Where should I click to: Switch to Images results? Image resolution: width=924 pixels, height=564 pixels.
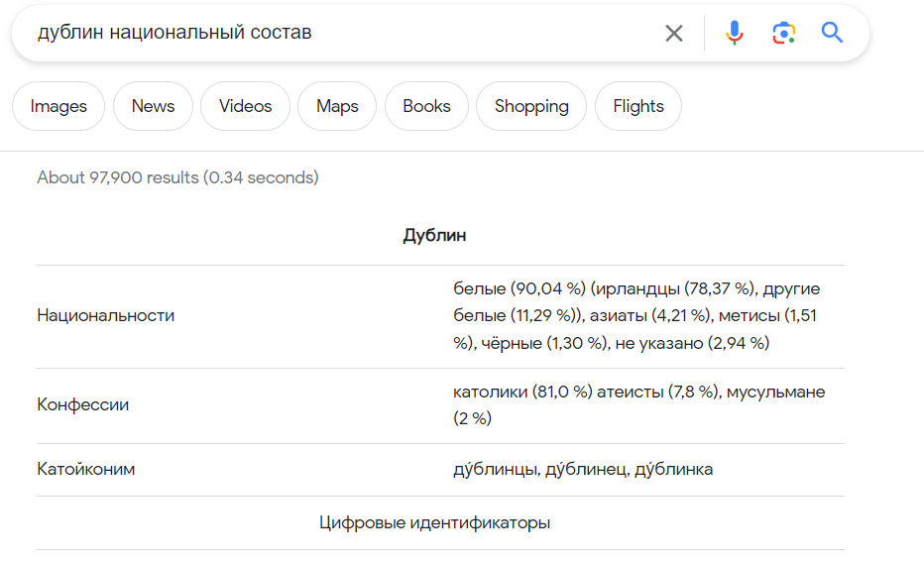coord(58,106)
